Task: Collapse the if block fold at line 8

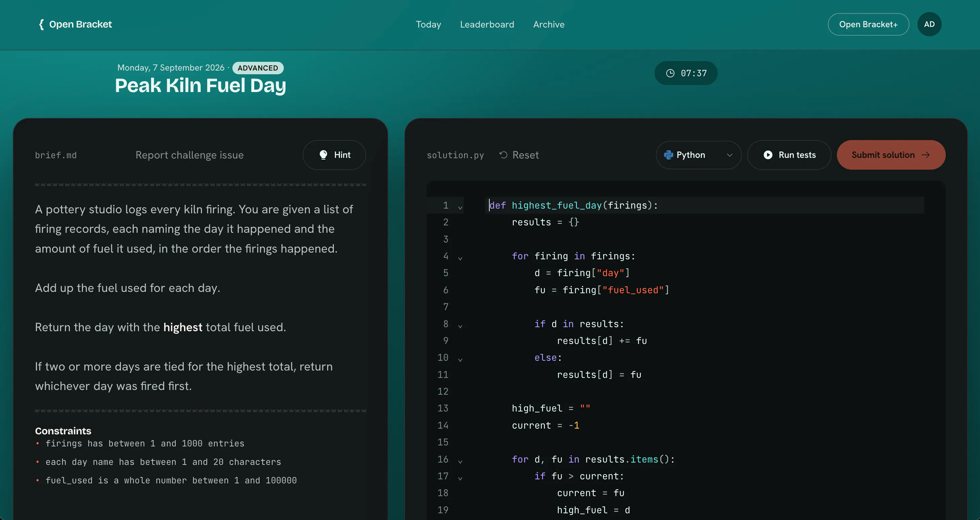Action: 460,326
